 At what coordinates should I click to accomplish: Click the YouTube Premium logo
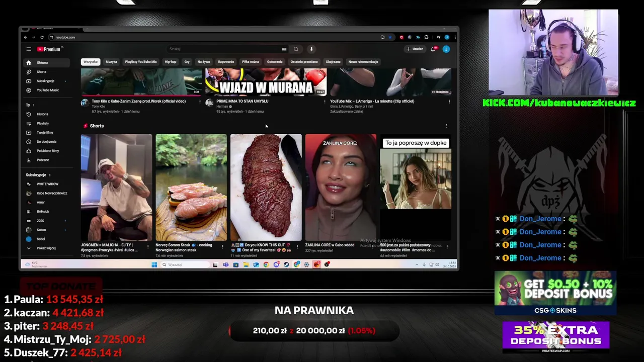(x=49, y=49)
